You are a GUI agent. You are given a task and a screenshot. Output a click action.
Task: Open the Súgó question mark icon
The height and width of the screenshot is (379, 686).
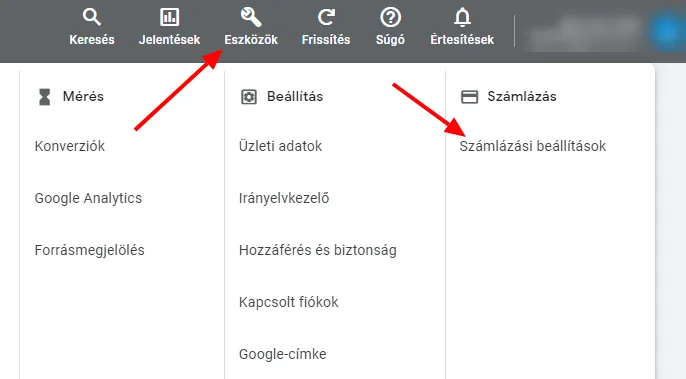pos(390,18)
